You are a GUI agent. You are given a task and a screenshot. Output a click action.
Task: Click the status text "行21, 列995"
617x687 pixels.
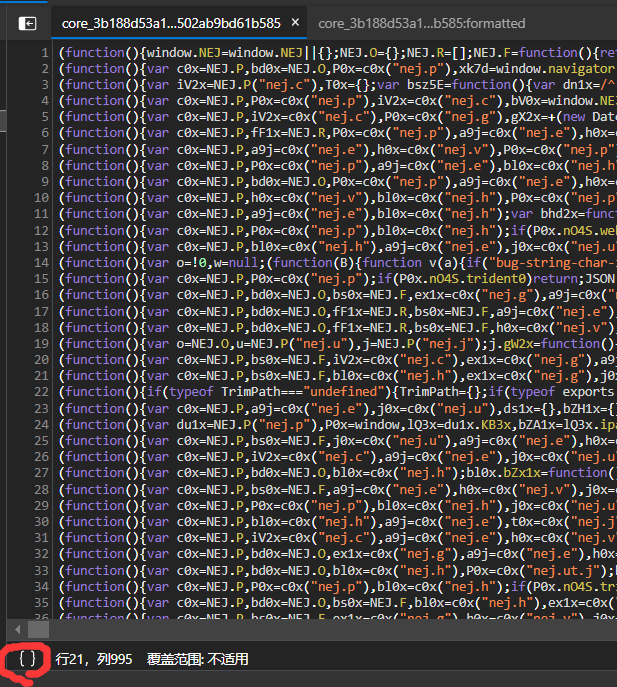click(x=94, y=659)
